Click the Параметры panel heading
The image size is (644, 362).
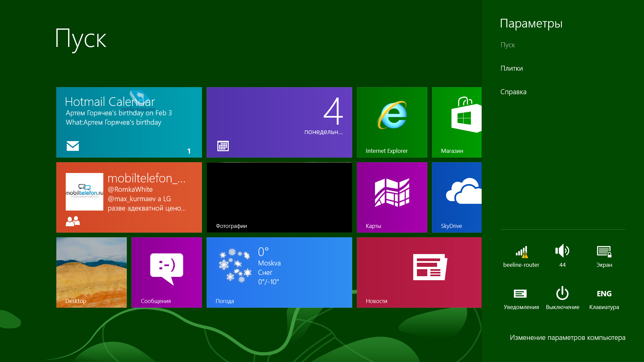click(531, 23)
